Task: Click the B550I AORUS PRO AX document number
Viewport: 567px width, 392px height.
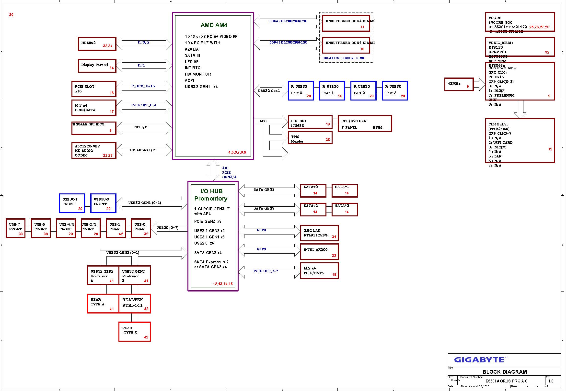Action: coord(506,381)
